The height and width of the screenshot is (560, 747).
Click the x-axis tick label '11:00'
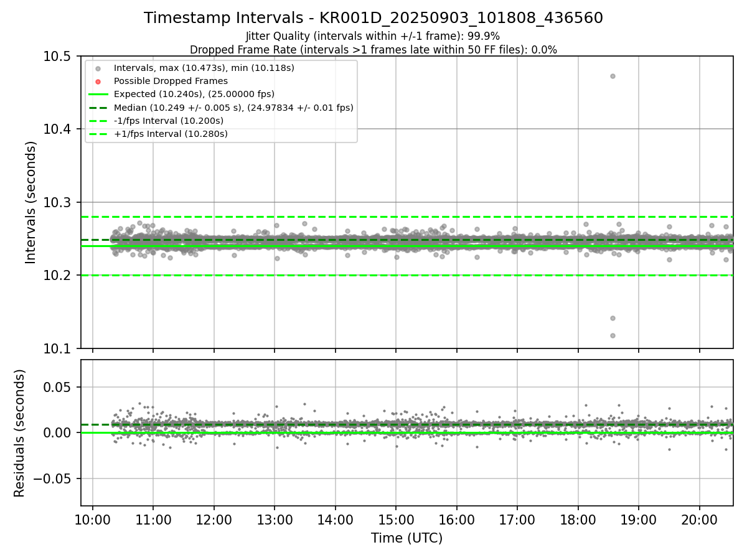click(153, 519)
